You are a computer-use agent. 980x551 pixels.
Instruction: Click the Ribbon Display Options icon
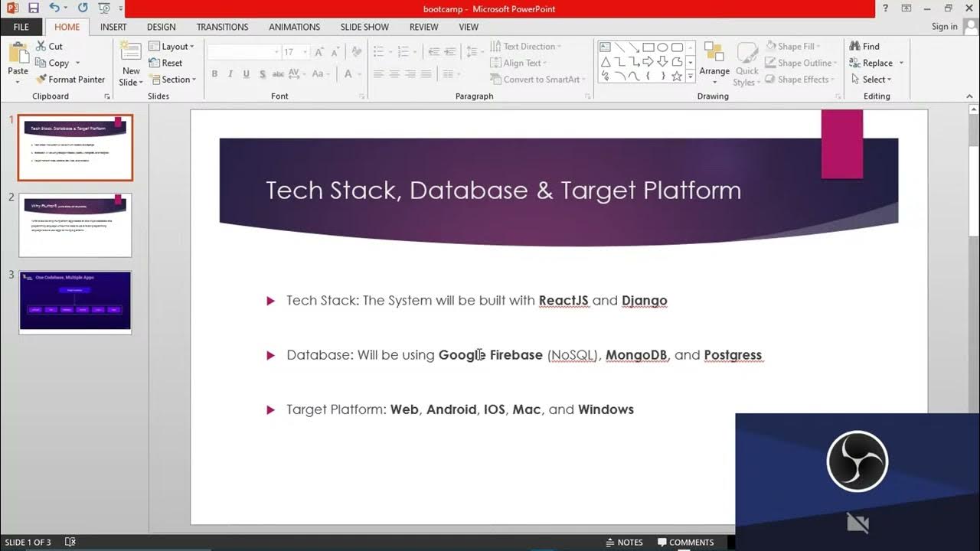click(x=906, y=8)
